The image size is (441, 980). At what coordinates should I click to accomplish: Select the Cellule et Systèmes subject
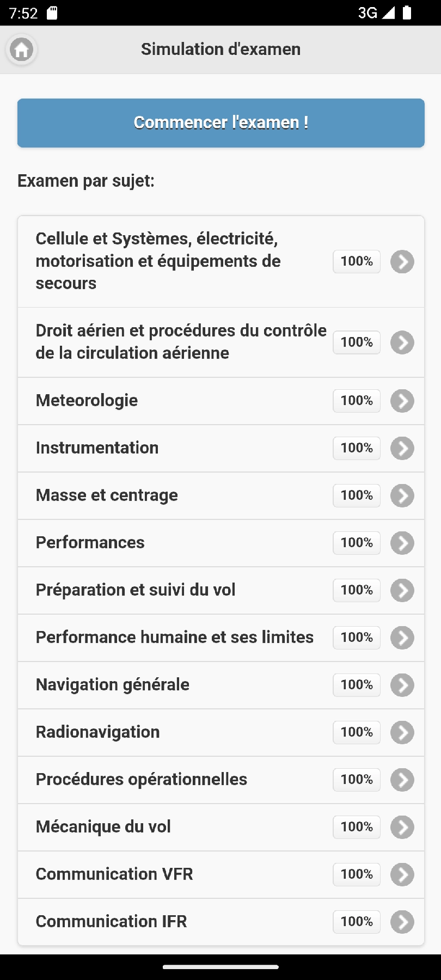158,261
